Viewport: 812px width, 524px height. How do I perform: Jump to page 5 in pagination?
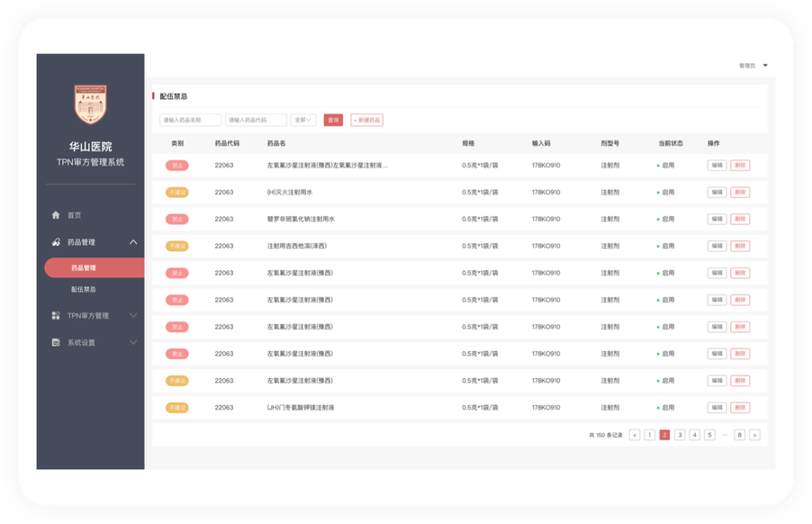point(709,435)
